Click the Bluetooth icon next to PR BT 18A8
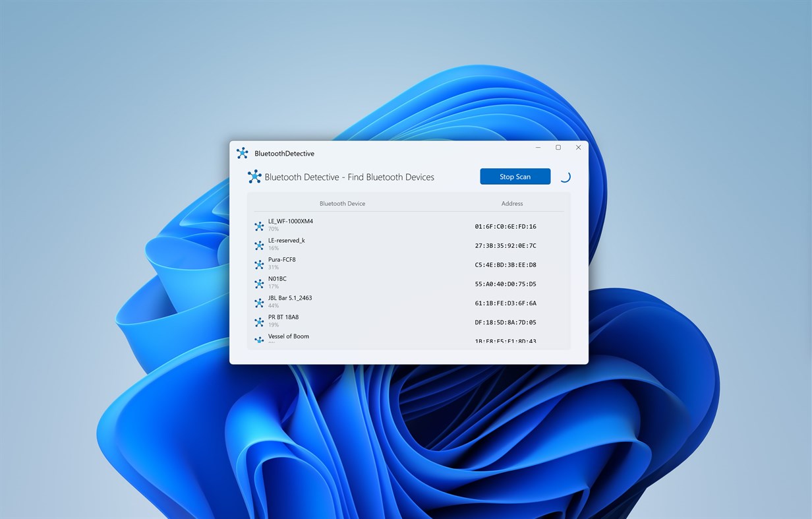 pyautogui.click(x=258, y=321)
